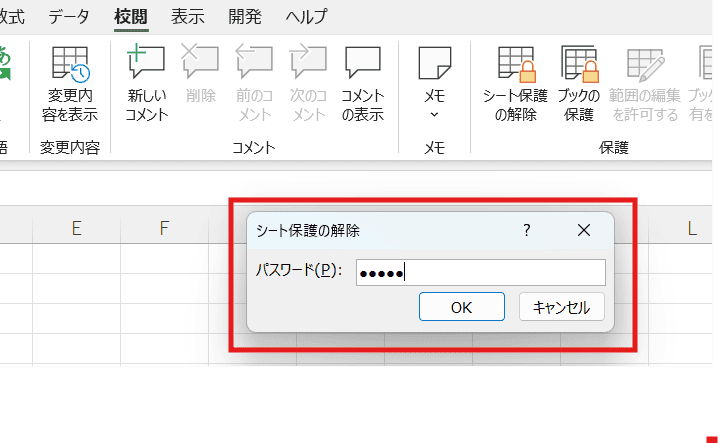Image resolution: width=718 pixels, height=443 pixels.
Task: Switch to the 表示 tab
Action: click(x=187, y=17)
